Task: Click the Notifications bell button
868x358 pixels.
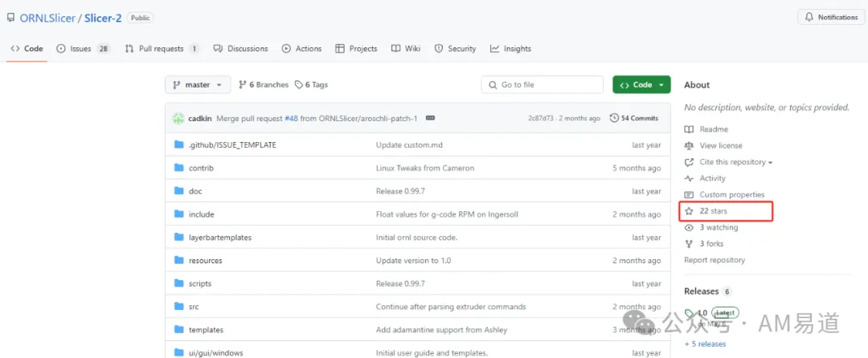Action: point(832,17)
